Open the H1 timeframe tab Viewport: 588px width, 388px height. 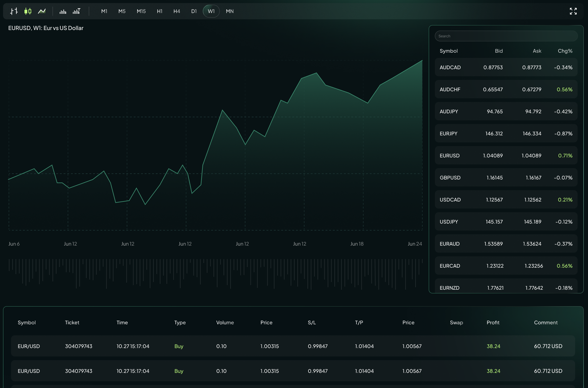coord(160,11)
